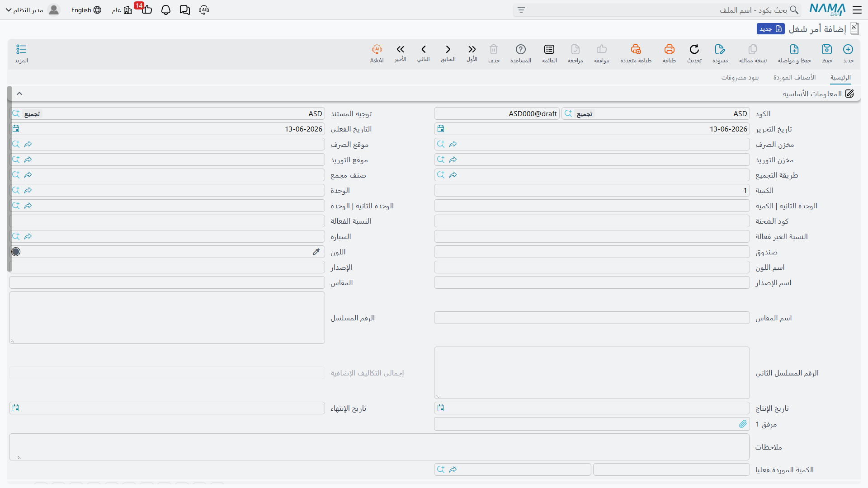The height and width of the screenshot is (488, 868).
Task: Click the طباعة (Print) icon
Action: 669,49
